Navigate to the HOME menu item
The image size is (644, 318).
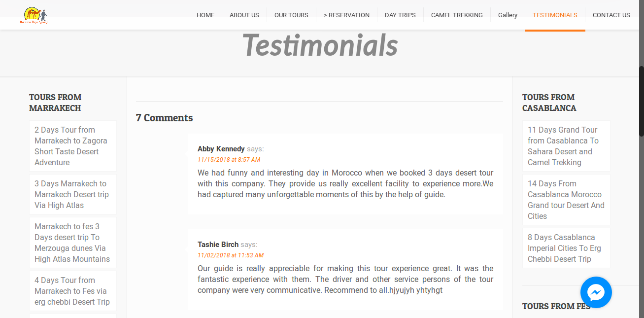click(x=205, y=15)
